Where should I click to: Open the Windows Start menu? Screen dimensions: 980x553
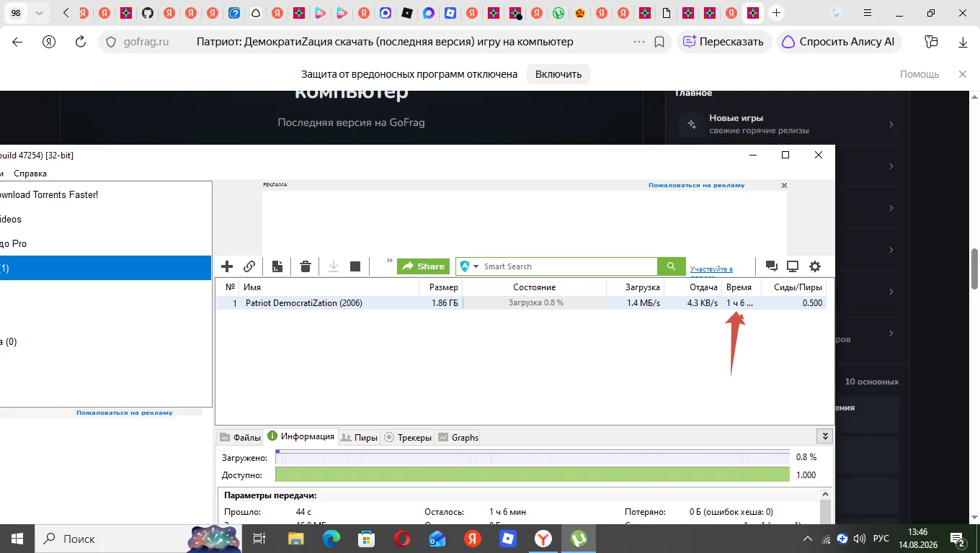click(x=17, y=539)
